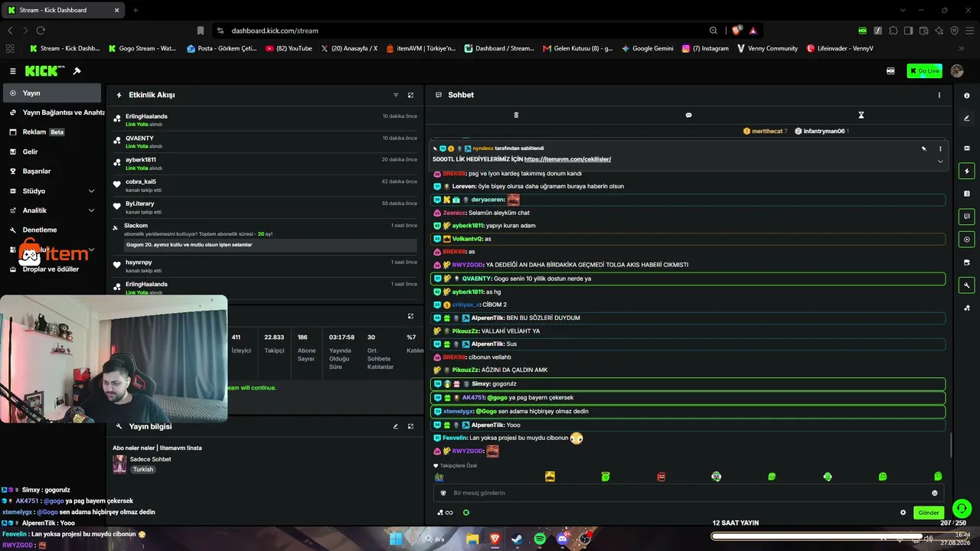The width and height of the screenshot is (980, 551).
Task: Open the Sohbet panel three-dot menu
Action: click(x=939, y=95)
